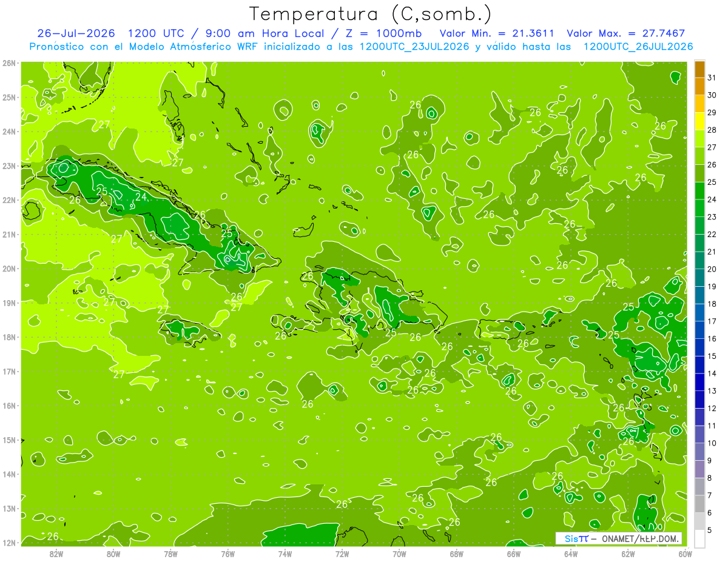This screenshot has width=728, height=562.
Task: Click the '5' value on the colorbar legend
Action: [x=710, y=530]
